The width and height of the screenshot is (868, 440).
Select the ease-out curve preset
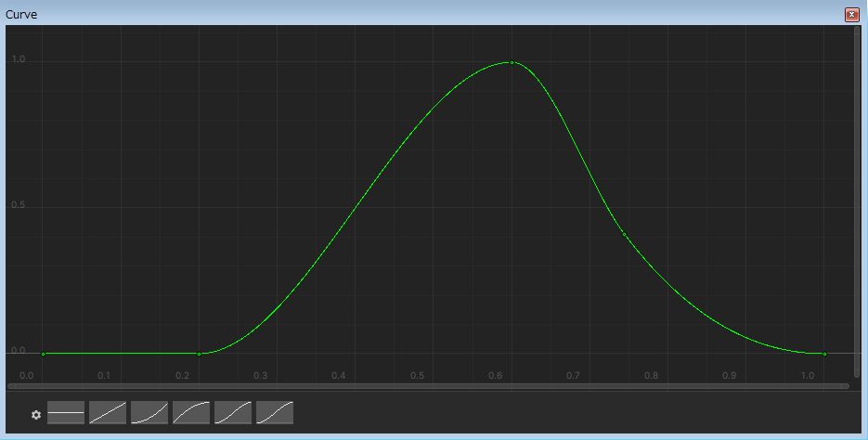[191, 412]
